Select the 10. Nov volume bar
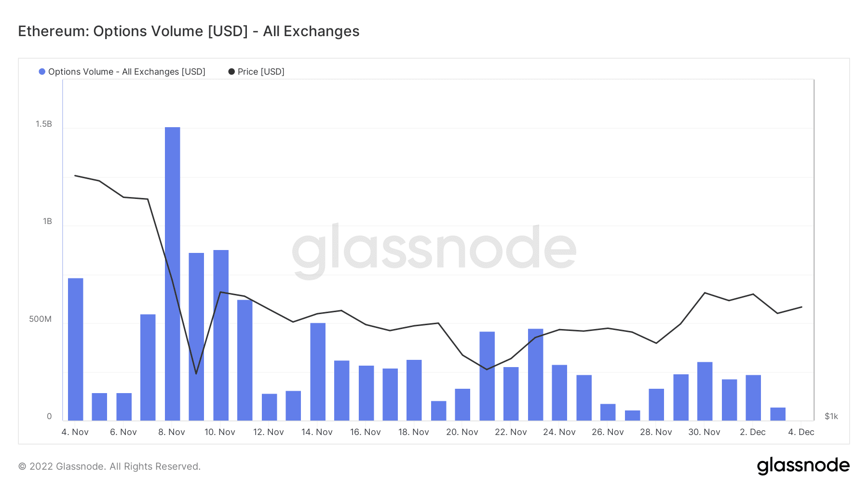The height and width of the screenshot is (488, 868). click(221, 335)
